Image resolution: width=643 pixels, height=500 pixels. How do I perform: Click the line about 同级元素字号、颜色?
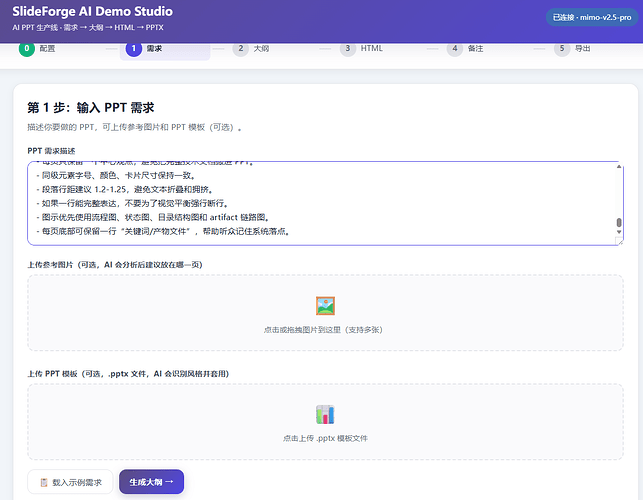click(116, 176)
